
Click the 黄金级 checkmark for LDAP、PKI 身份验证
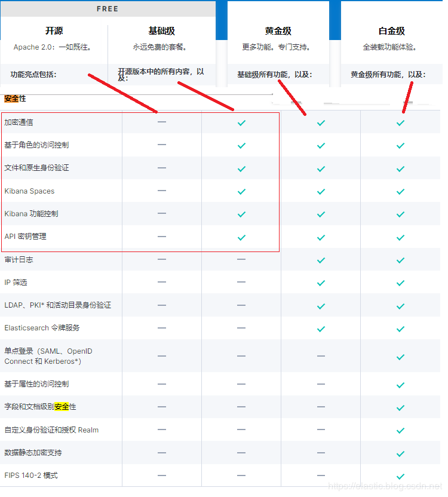[321, 306]
